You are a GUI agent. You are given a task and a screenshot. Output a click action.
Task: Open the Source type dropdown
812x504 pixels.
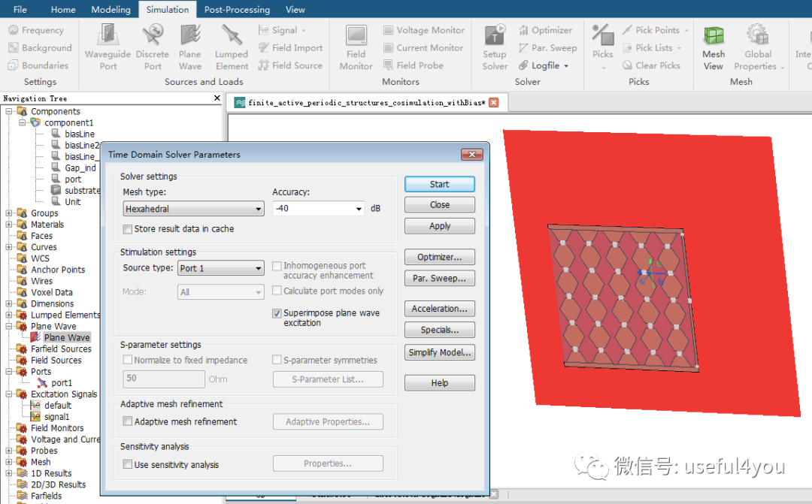click(220, 268)
